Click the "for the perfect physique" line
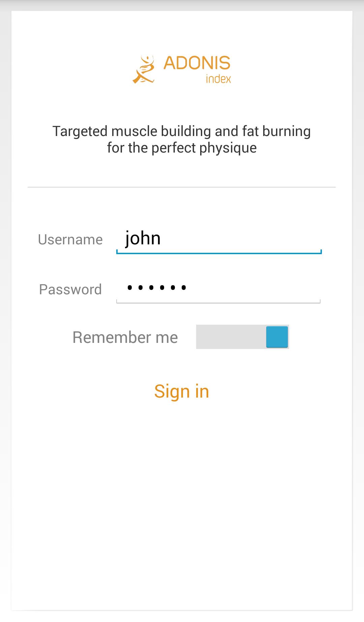This screenshot has height=622, width=364. [x=182, y=148]
